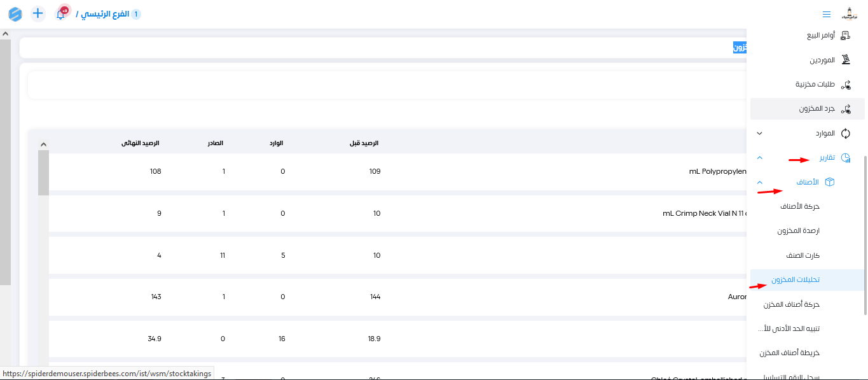Collapse the تقارير reports chevron
This screenshot has height=380, width=868.
(759, 158)
